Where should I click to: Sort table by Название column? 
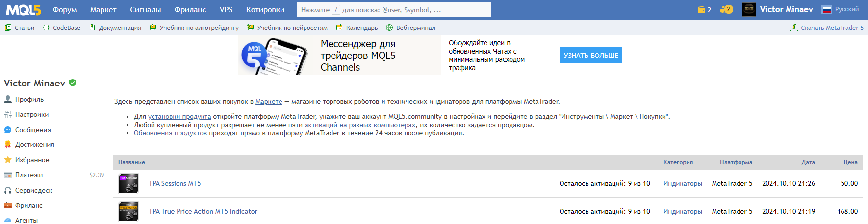coord(131,162)
